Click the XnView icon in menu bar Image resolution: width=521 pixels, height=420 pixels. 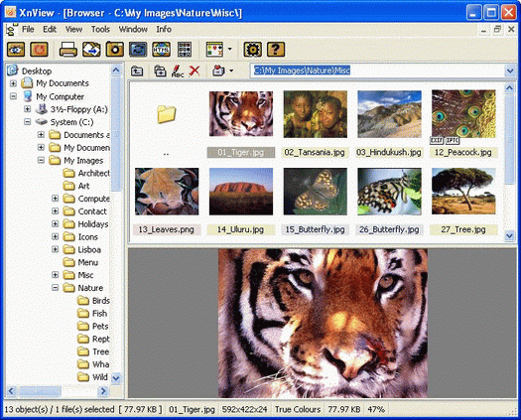coord(11,30)
